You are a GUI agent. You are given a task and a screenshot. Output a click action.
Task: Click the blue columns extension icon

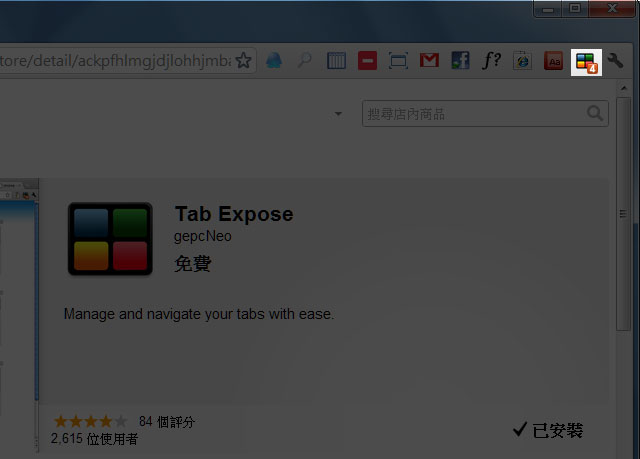point(336,61)
